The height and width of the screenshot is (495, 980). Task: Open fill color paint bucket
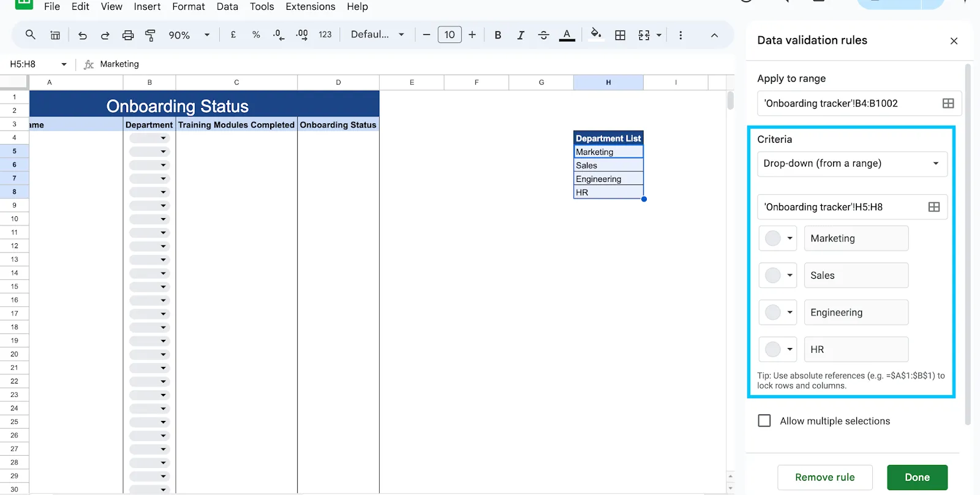(x=595, y=34)
